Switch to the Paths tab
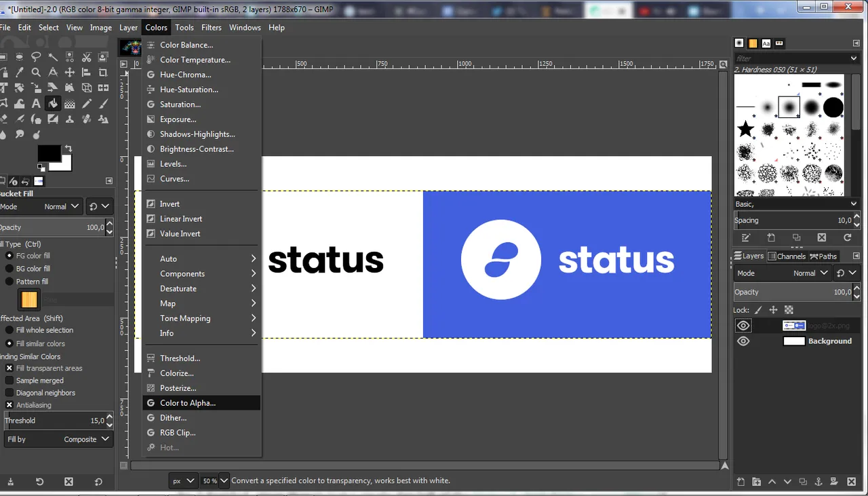This screenshot has height=496, width=868. (823, 256)
